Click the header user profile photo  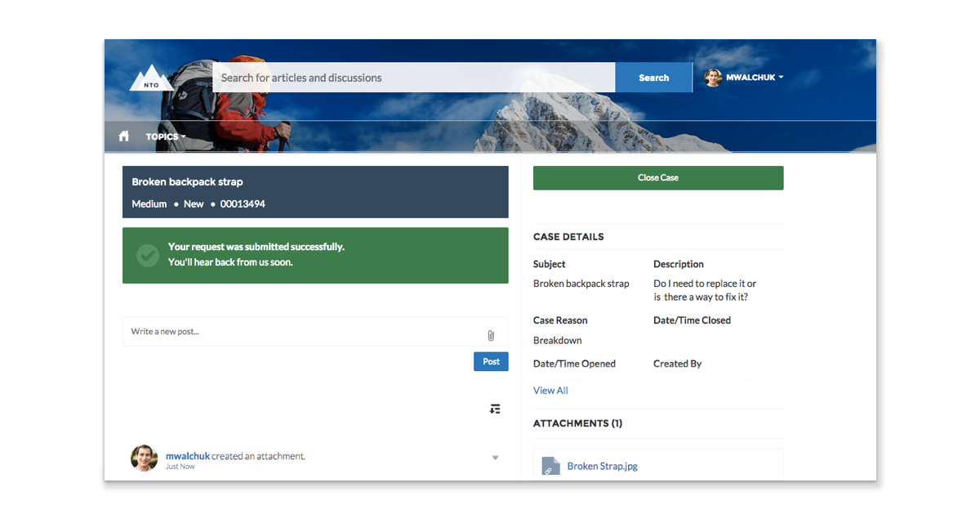pos(713,78)
